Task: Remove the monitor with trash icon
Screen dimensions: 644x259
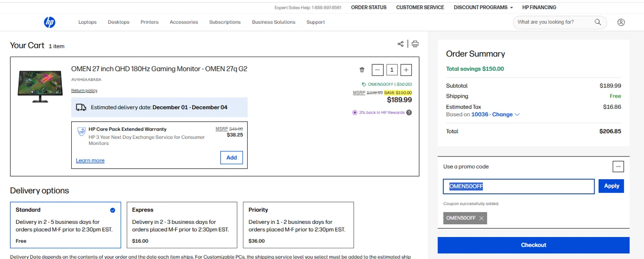Action: (x=362, y=70)
